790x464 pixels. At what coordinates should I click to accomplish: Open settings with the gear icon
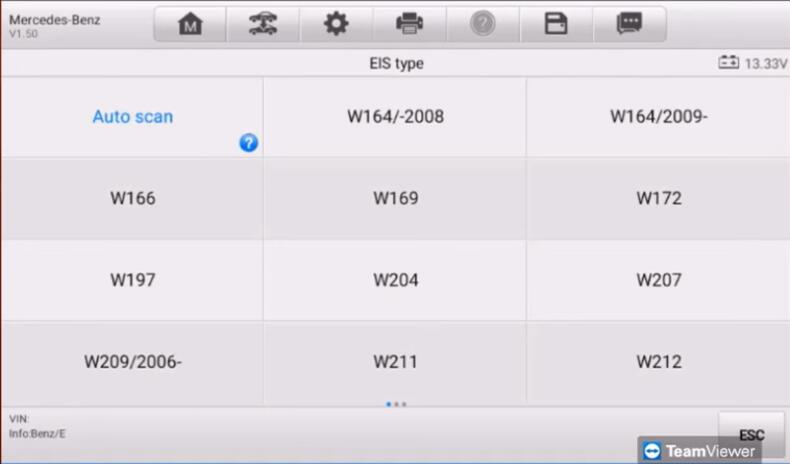(336, 24)
